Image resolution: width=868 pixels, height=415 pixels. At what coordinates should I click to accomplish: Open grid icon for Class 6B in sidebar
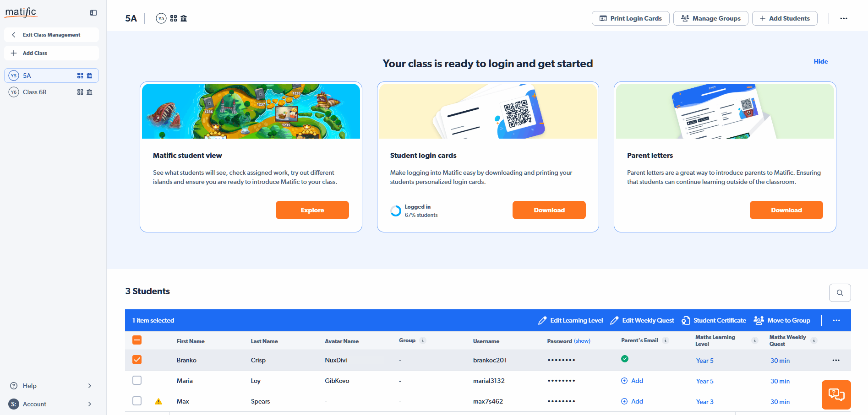(x=80, y=92)
